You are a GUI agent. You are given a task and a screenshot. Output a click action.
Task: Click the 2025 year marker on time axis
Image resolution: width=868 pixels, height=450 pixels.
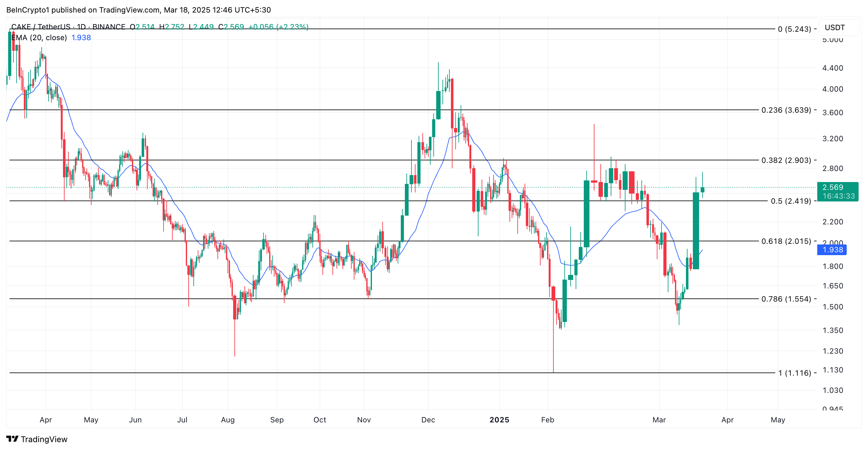pyautogui.click(x=499, y=420)
